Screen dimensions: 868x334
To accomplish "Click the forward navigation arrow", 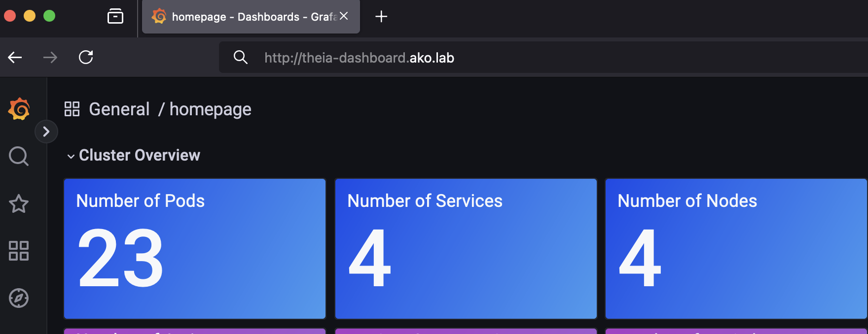I will pyautogui.click(x=50, y=58).
